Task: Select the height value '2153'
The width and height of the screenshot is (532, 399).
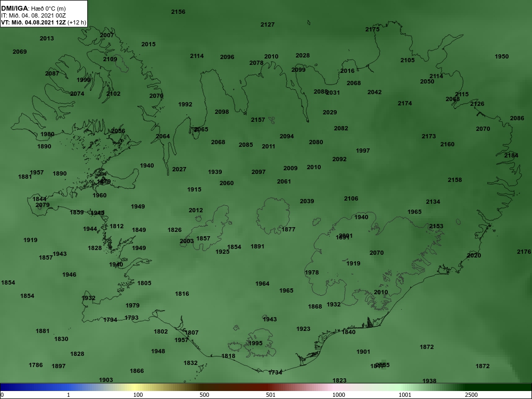Action: pyautogui.click(x=436, y=226)
